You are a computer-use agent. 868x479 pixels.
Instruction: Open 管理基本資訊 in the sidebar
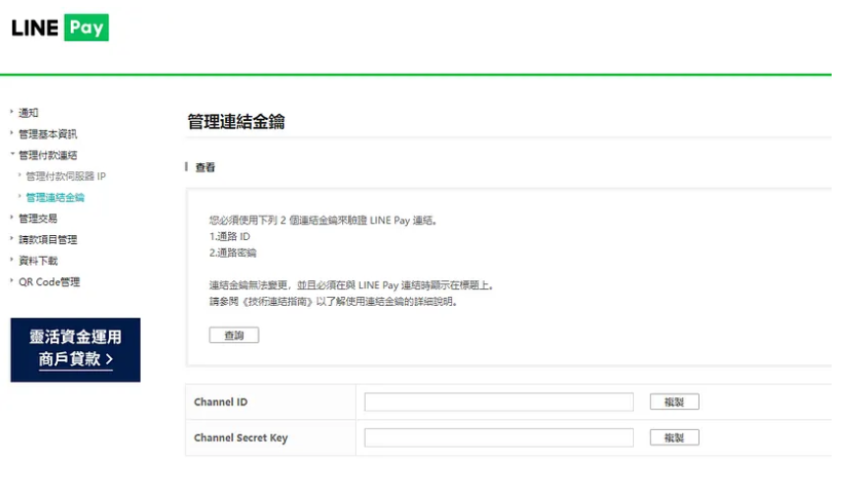coord(47,134)
